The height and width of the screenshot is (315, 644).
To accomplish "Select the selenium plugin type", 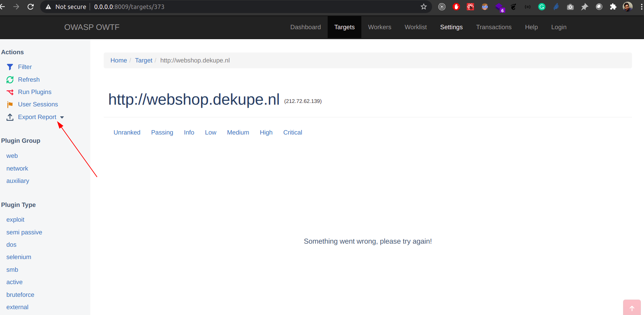I will point(19,257).
